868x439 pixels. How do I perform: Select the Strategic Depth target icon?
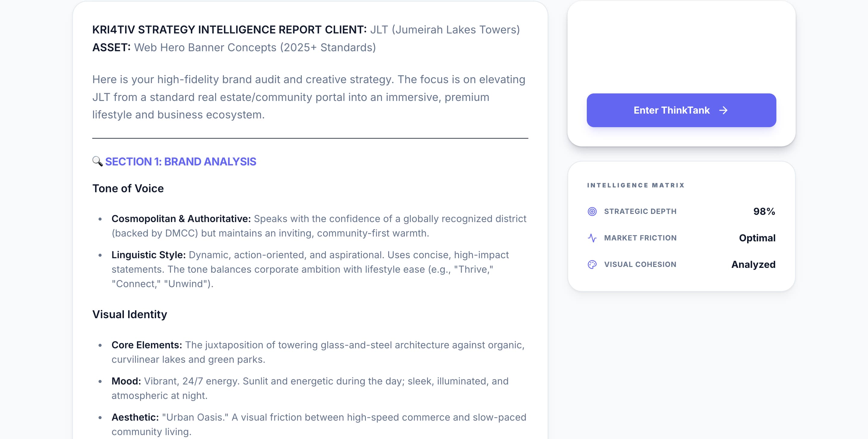click(x=592, y=211)
